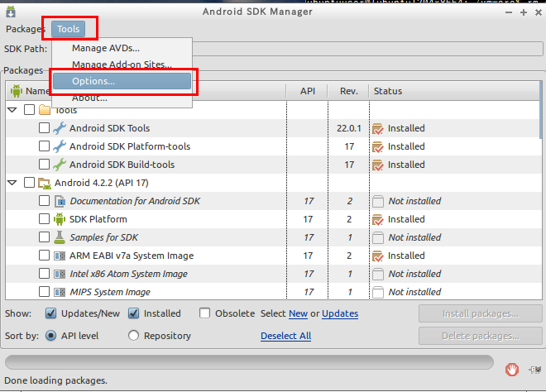Check the Intel x86 Atom System Image checkbox
Viewport: 546px width, 392px height.
(44, 273)
